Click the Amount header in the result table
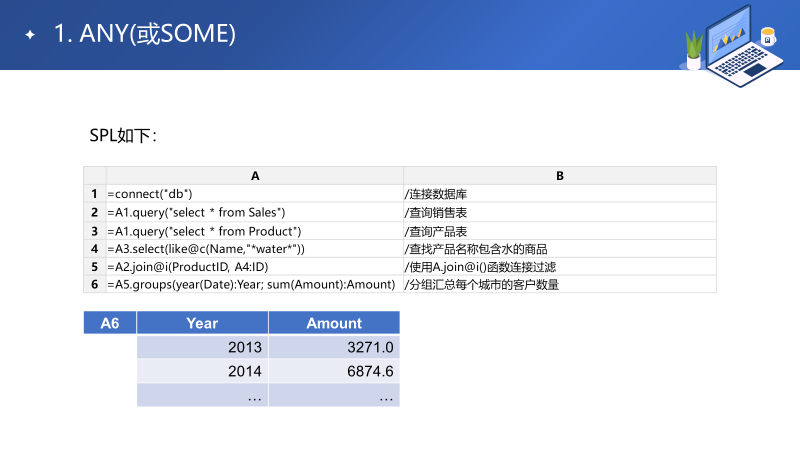The height and width of the screenshot is (450, 800). (334, 323)
